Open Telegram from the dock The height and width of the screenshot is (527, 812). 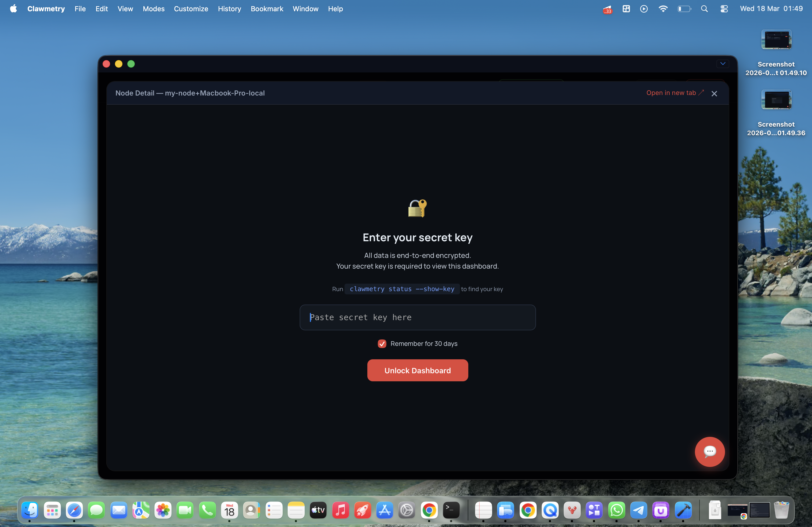(638, 510)
